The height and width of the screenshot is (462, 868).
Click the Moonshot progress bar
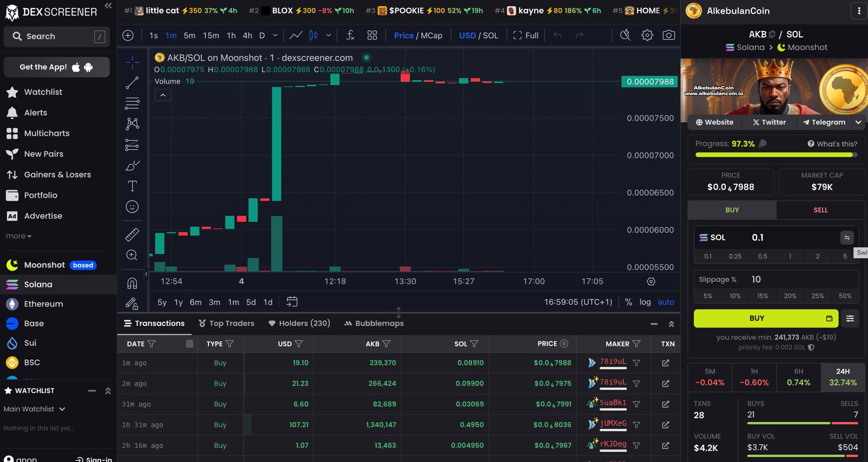pyautogui.click(x=776, y=155)
